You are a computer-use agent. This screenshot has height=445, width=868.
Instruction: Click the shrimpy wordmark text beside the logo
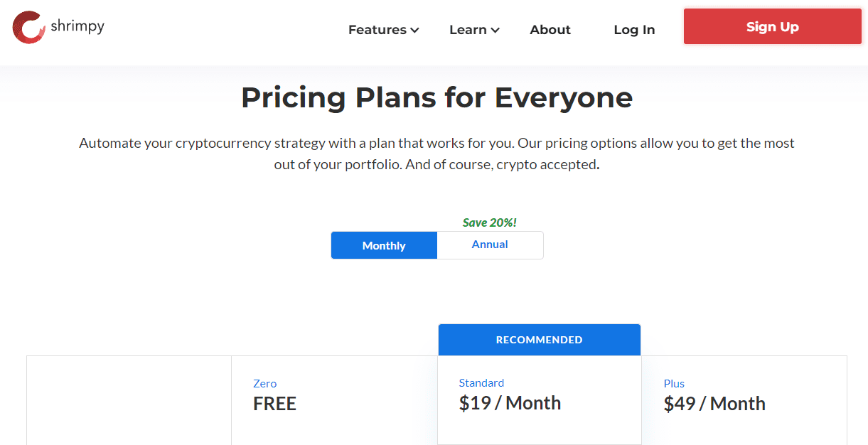[x=78, y=26]
